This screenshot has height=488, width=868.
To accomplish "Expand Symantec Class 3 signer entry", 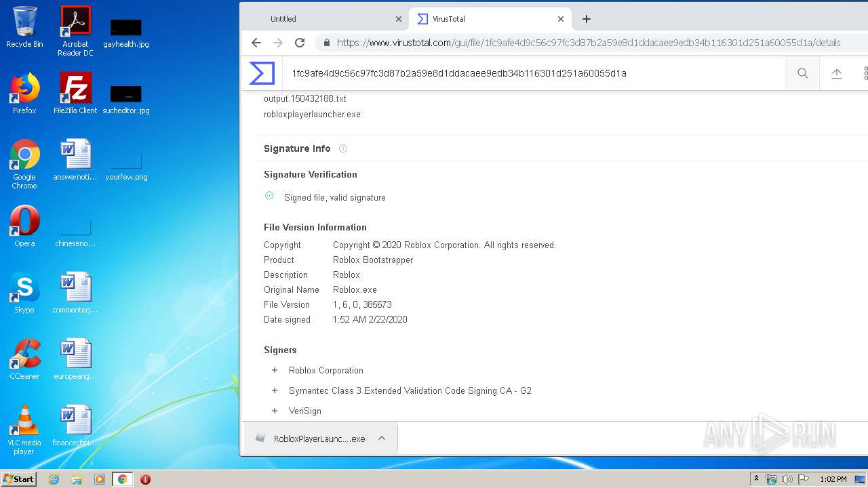I will [x=275, y=390].
